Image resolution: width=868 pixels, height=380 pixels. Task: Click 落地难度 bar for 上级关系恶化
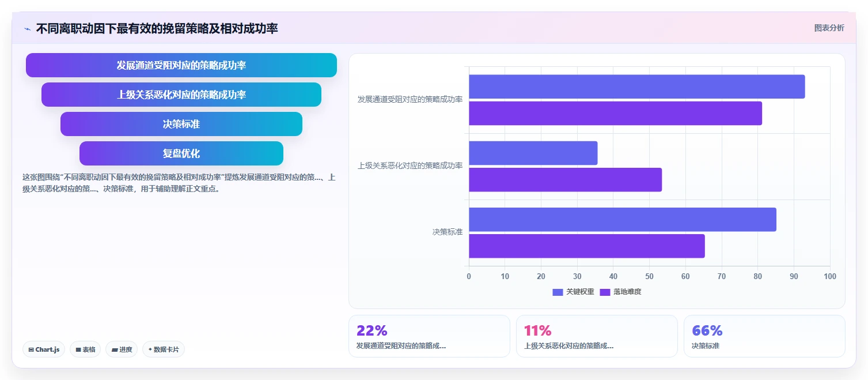point(566,179)
